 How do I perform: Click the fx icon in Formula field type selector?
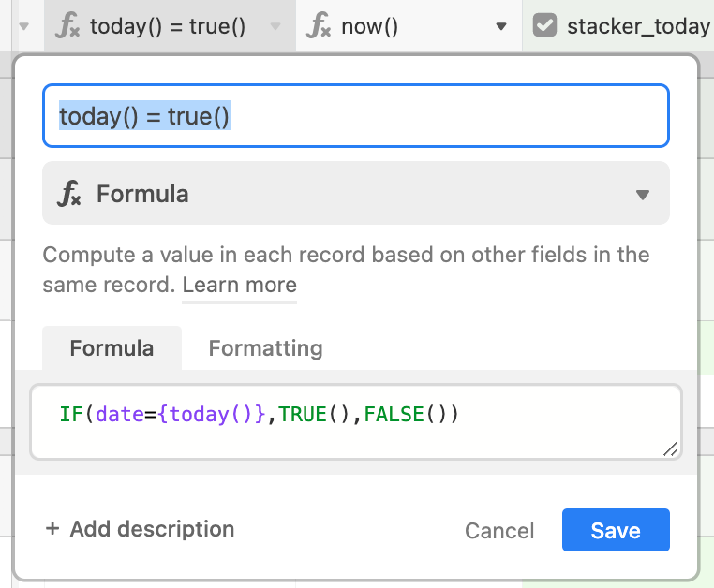(69, 194)
